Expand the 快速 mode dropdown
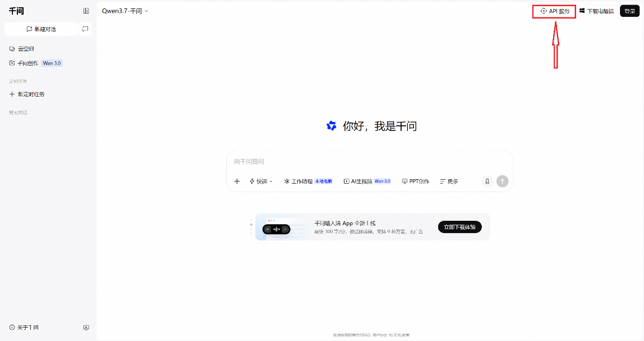The width and height of the screenshot is (644, 341). pos(261,181)
